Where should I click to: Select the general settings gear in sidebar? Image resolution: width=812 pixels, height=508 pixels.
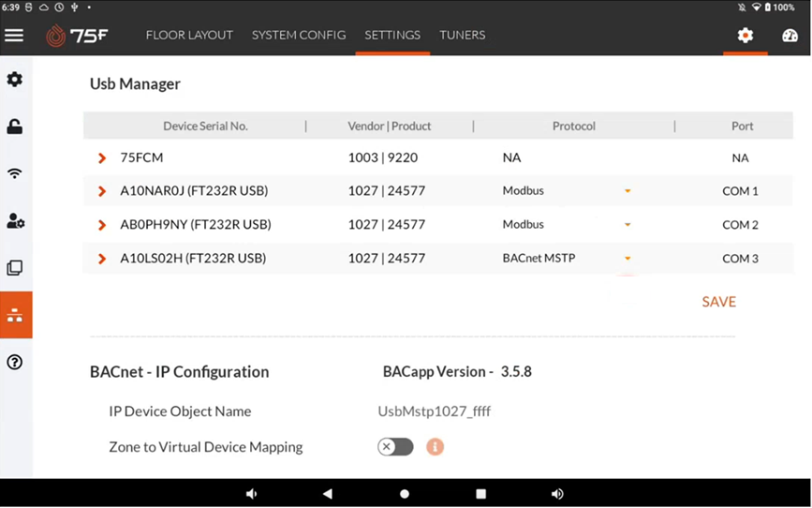(x=14, y=80)
